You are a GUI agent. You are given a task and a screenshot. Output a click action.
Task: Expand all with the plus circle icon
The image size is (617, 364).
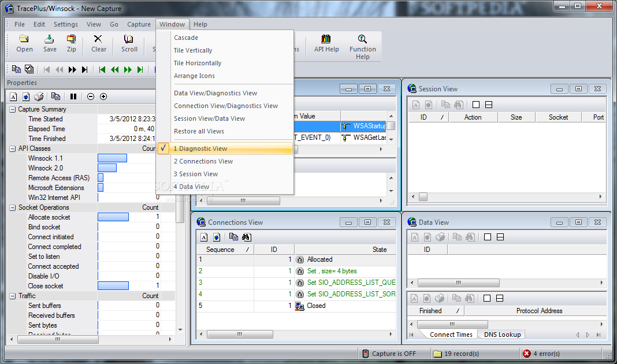click(103, 96)
